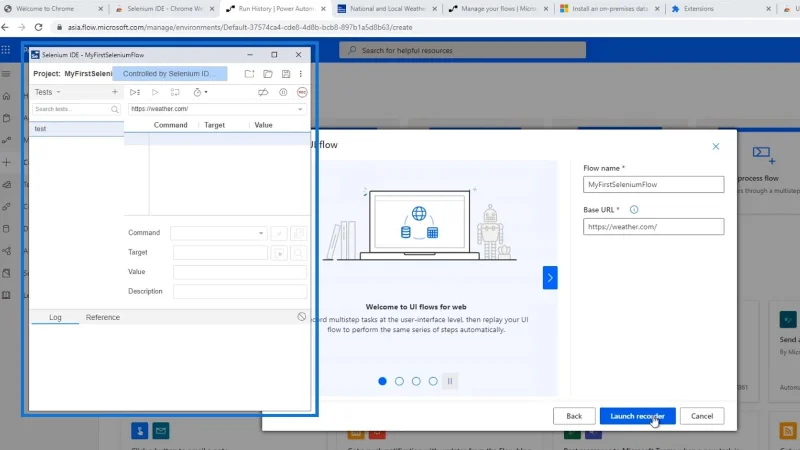Click the Chrome address bar URL
Viewport: 800px width, 450px height.
pyautogui.click(x=240, y=27)
